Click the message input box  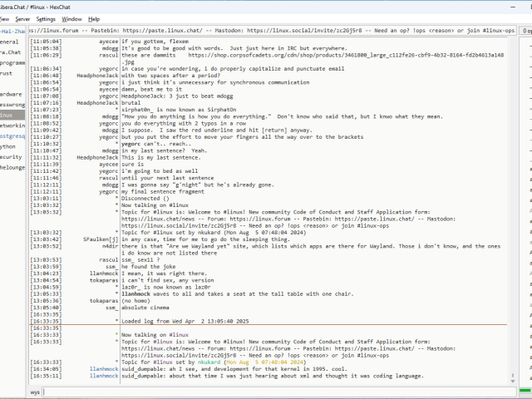click(274, 391)
